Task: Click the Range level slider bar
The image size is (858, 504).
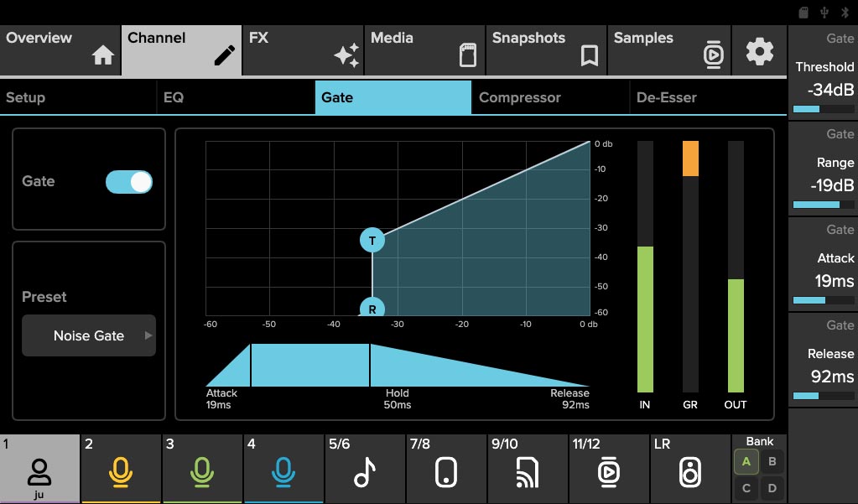Action: 822,205
